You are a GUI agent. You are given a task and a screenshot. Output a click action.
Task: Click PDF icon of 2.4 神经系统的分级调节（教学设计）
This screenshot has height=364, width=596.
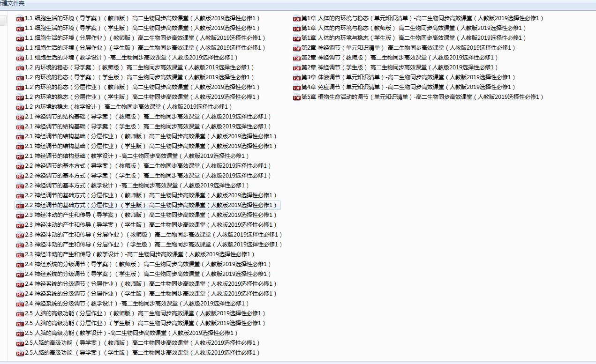pyautogui.click(x=20, y=304)
